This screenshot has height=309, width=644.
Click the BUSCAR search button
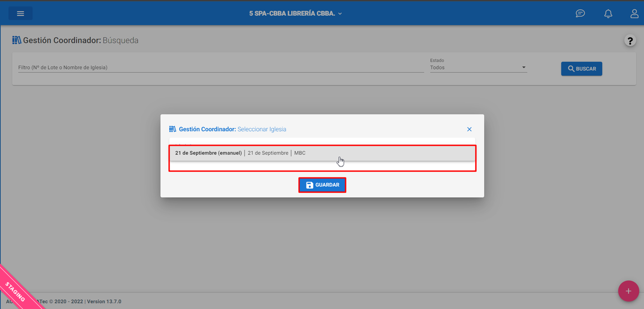point(582,69)
